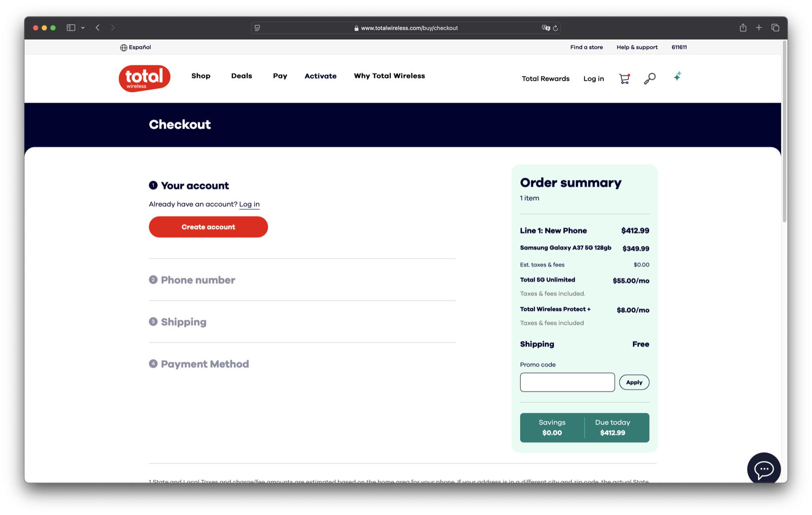Click the page reader icon in the address bar

[x=257, y=28]
